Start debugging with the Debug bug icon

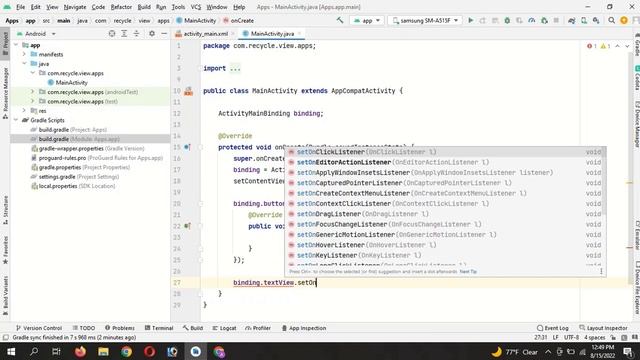(x=507, y=20)
